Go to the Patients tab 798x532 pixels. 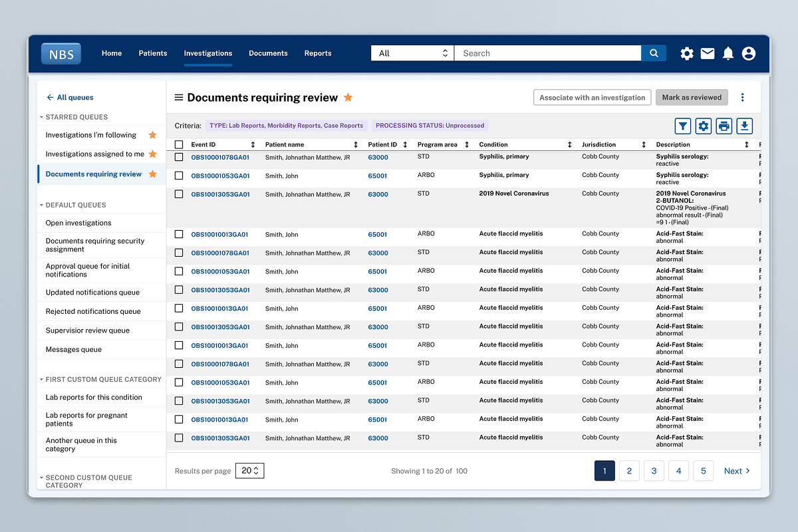point(153,53)
